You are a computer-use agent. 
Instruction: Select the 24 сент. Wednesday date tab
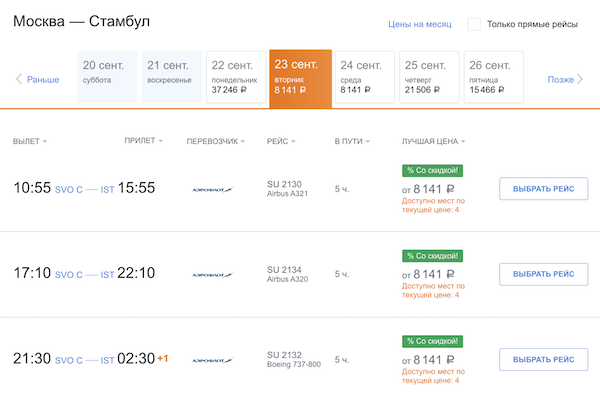click(364, 77)
